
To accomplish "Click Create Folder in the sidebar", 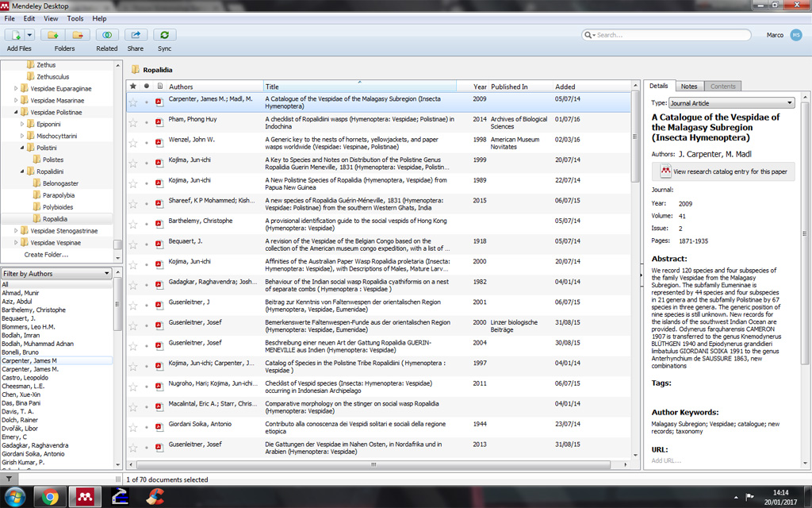I will 45,255.
